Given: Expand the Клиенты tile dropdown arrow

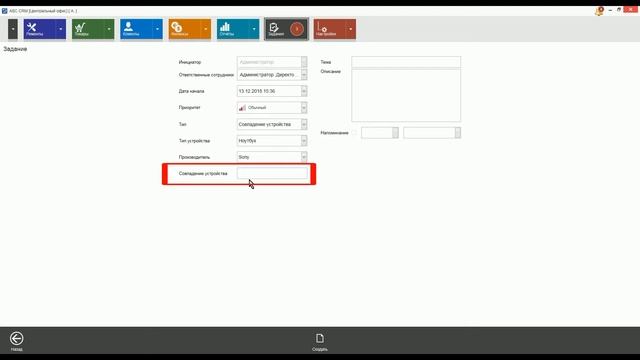Looking at the screenshot, I should [x=157, y=29].
